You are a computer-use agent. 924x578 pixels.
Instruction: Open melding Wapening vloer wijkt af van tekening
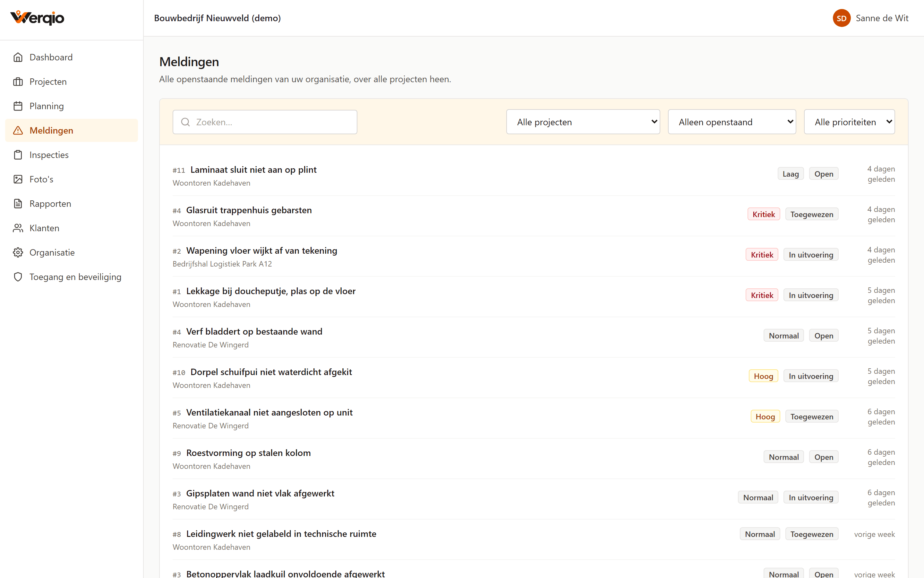point(261,251)
